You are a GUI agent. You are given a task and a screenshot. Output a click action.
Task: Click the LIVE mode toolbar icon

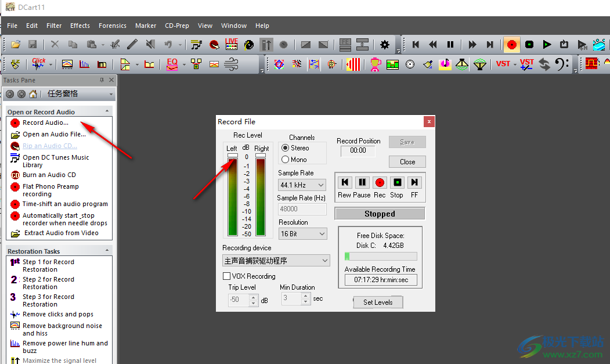coord(232,44)
